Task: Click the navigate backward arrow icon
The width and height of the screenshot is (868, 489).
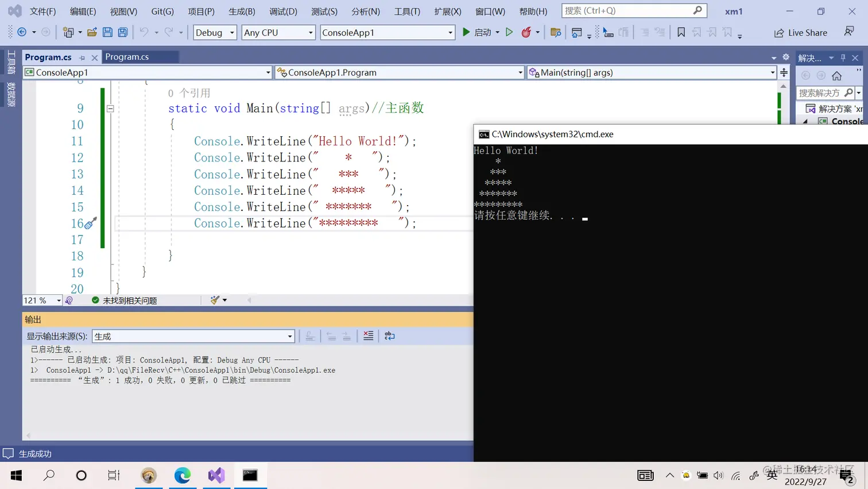Action: [22, 32]
